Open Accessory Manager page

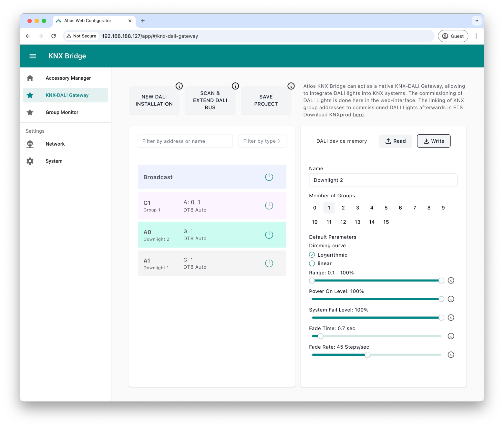click(65, 78)
